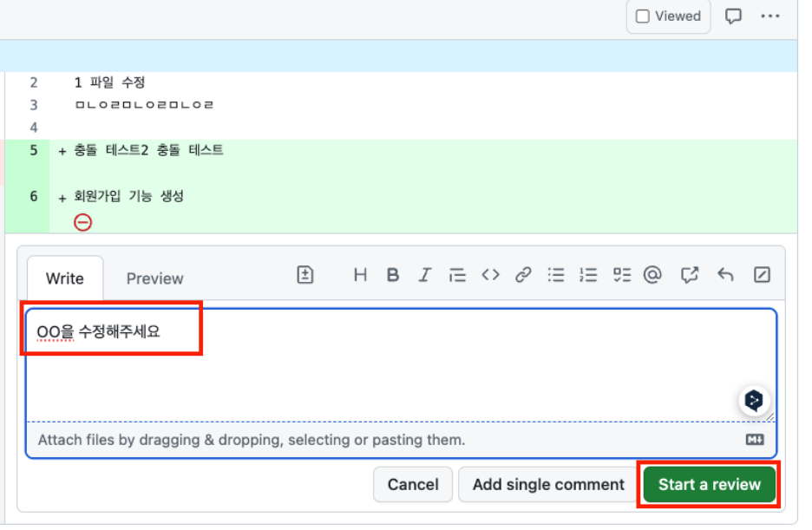Click the diff text '충돌 테스트2 충돌 테스트'

(x=148, y=150)
